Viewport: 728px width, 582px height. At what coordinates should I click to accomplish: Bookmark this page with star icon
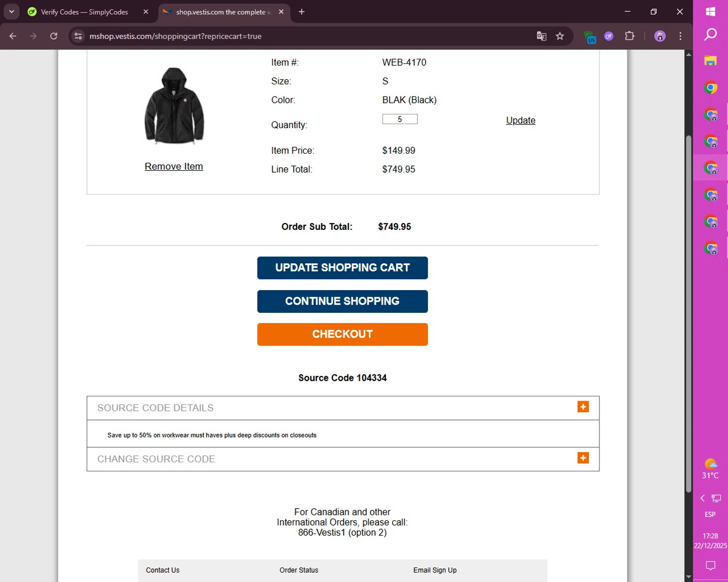click(x=560, y=36)
